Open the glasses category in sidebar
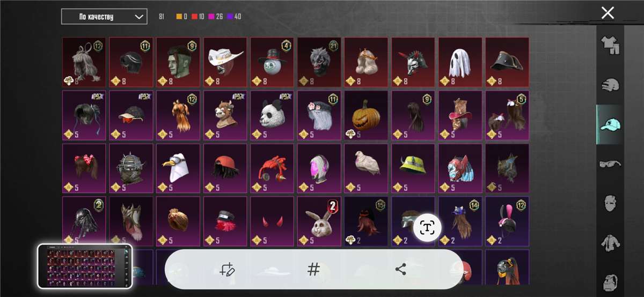 (x=610, y=164)
